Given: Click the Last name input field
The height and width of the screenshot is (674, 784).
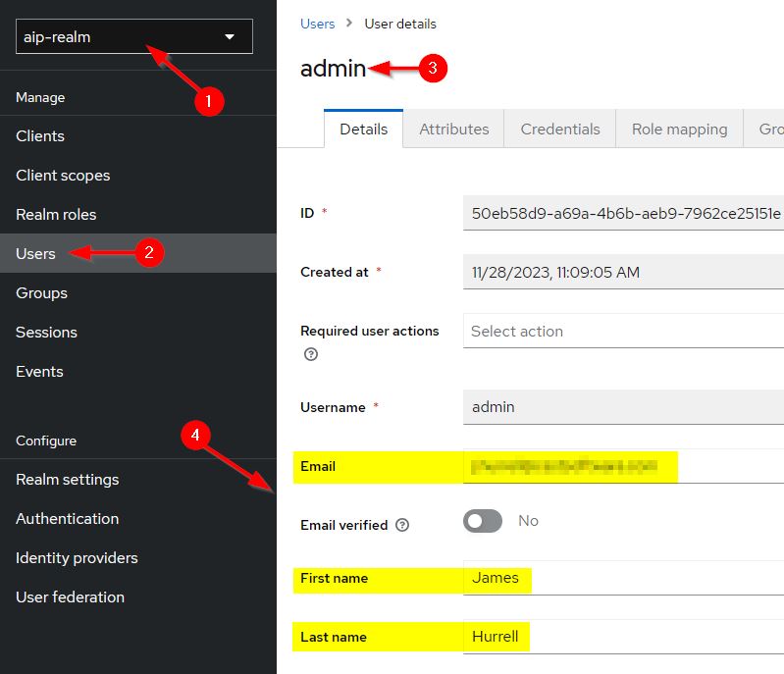Looking at the screenshot, I should point(624,637).
